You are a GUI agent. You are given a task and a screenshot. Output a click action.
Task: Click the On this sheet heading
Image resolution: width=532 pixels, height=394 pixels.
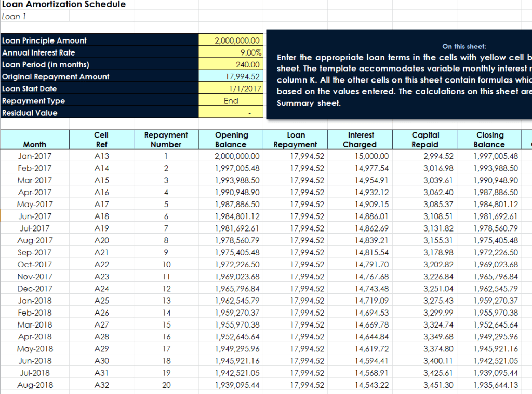click(x=464, y=46)
